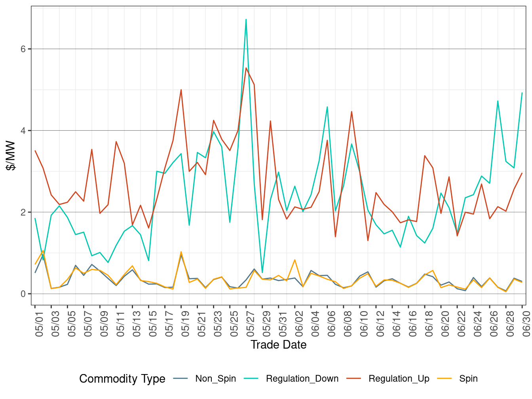The height and width of the screenshot is (399, 532).
Task: Click the Regulation_Up peak on 05/19
Action: [181, 90]
